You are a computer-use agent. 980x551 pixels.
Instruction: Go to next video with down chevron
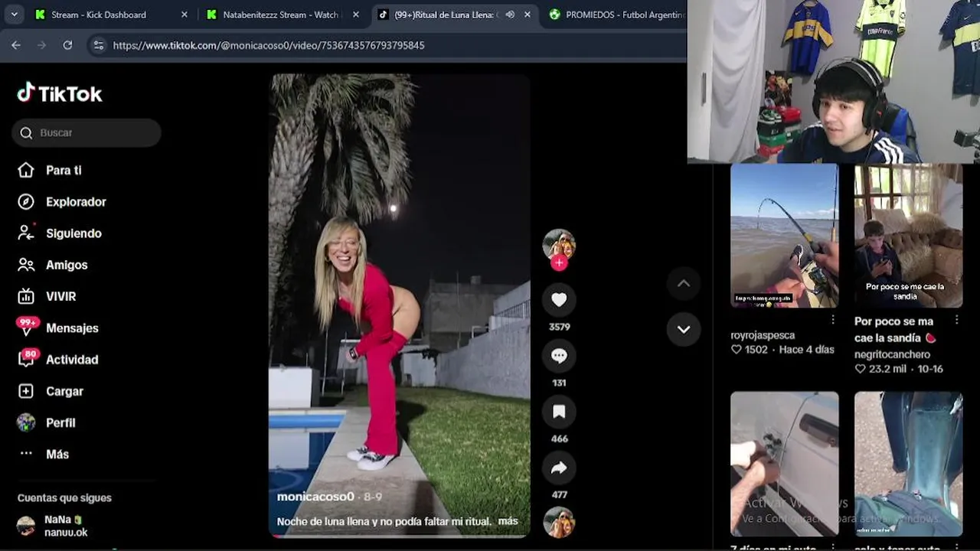coord(684,329)
